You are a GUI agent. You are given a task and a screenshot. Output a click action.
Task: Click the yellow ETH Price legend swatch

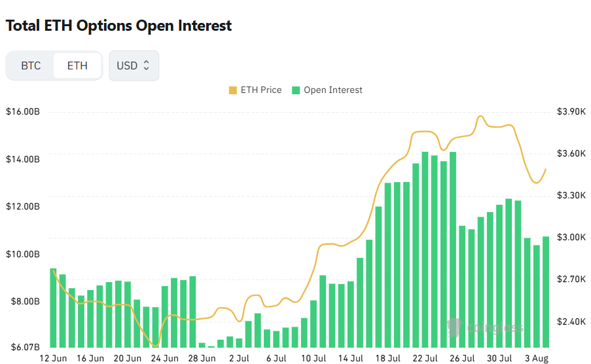pyautogui.click(x=233, y=90)
